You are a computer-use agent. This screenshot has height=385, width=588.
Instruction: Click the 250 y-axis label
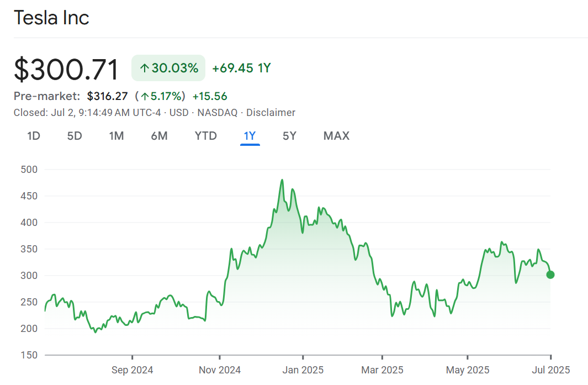[x=29, y=302]
